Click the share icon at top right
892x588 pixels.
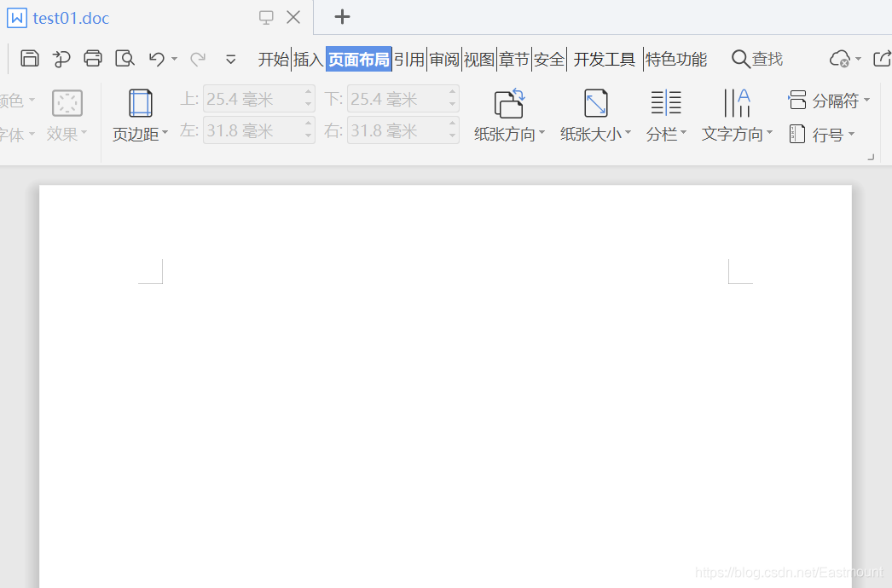[882, 59]
